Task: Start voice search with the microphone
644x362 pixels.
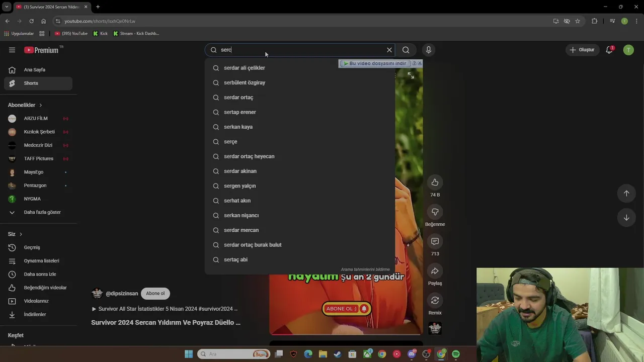Action: click(x=429, y=50)
